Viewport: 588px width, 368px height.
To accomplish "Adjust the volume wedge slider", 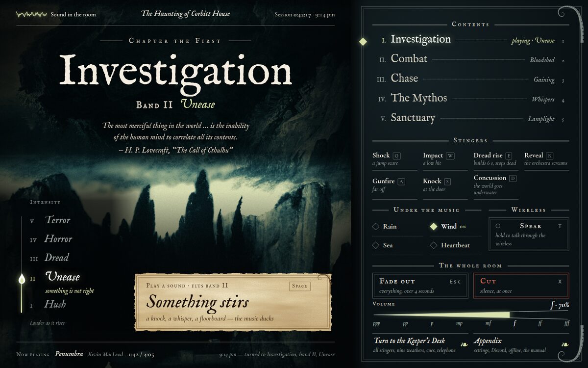I will (470, 315).
